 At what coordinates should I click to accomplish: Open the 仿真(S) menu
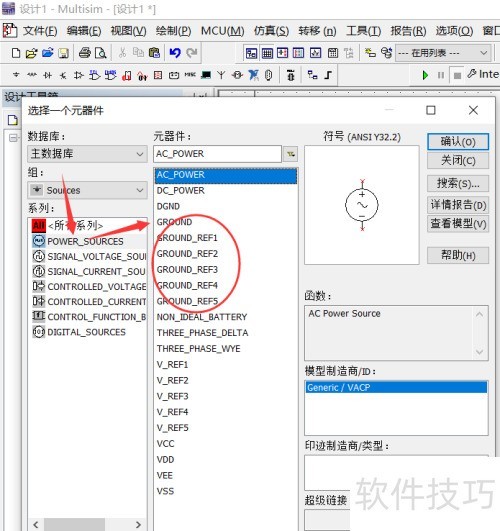[x=271, y=31]
